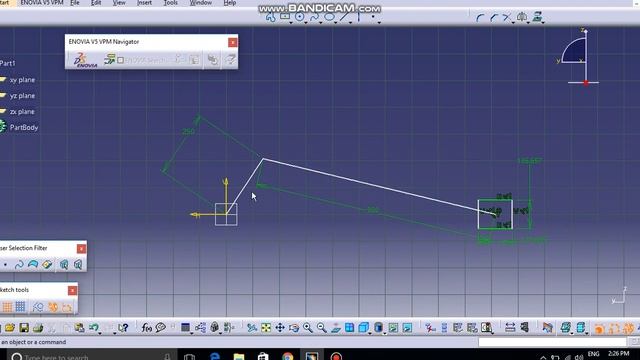This screenshot has height=360, width=640.
Task: Select the Mirror tool
Action: [x=522, y=17]
